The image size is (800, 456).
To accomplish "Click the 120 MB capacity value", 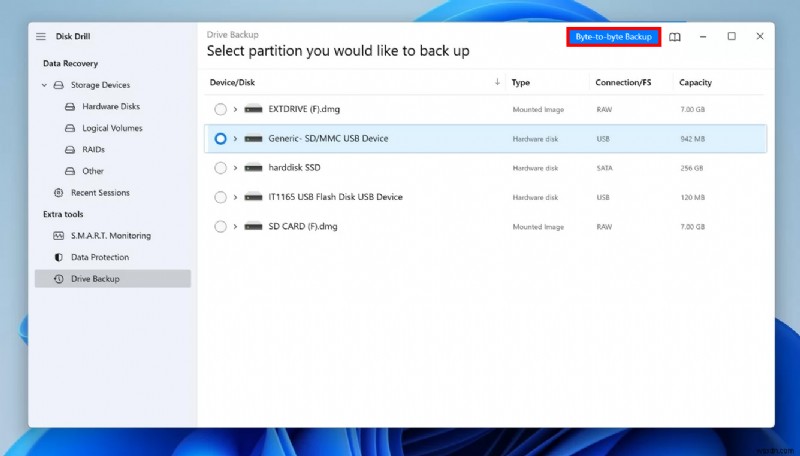I will 692,197.
